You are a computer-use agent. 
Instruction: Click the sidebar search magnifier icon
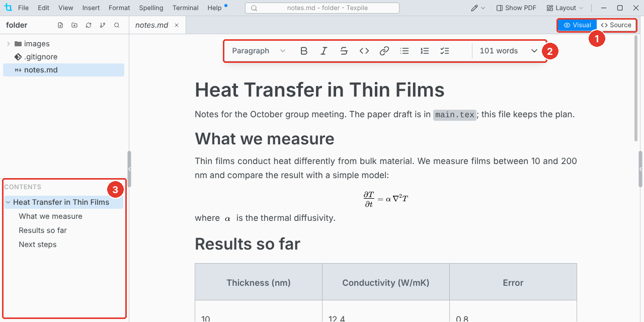[117, 25]
